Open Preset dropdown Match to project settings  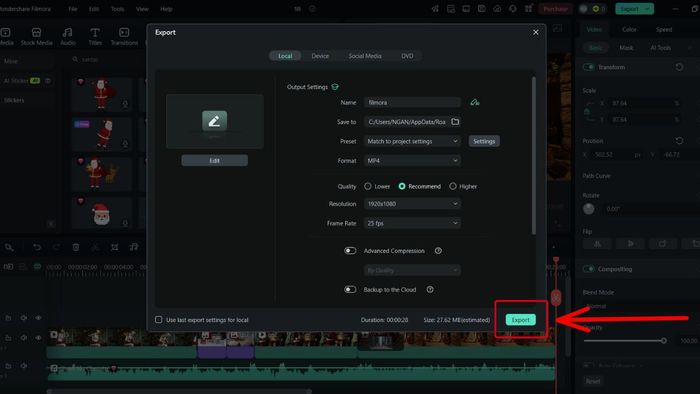[412, 141]
